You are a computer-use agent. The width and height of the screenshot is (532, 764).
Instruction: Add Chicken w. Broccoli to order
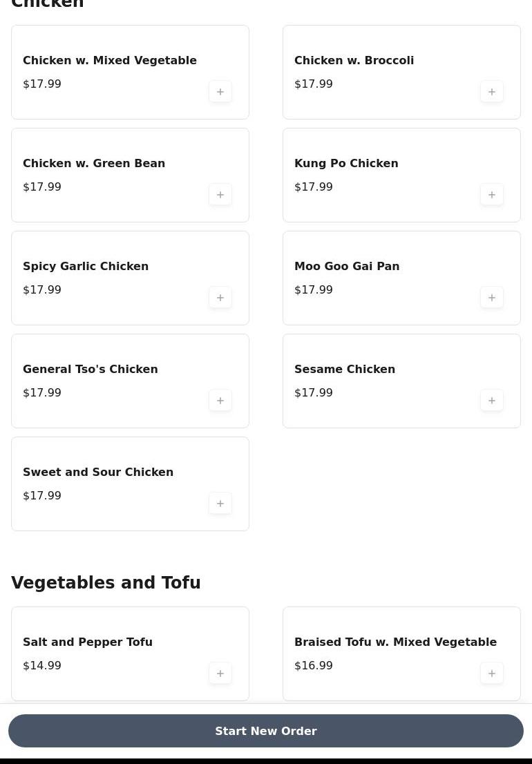[x=492, y=92]
